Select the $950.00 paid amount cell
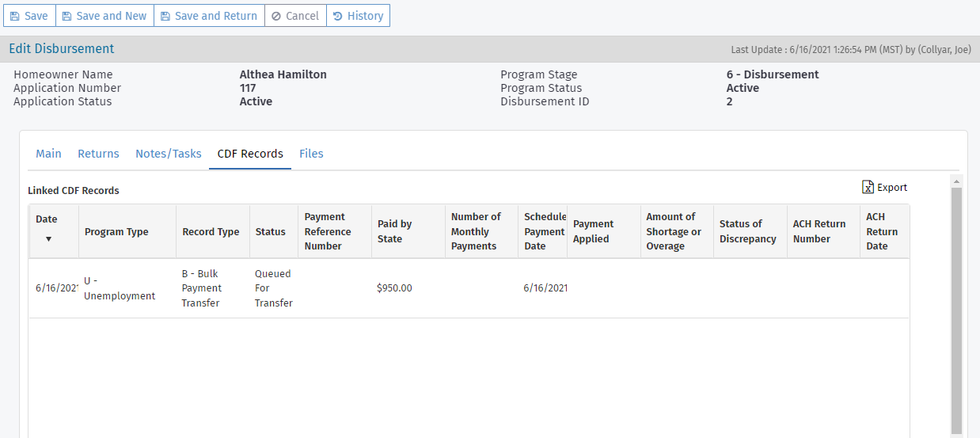 coord(408,288)
